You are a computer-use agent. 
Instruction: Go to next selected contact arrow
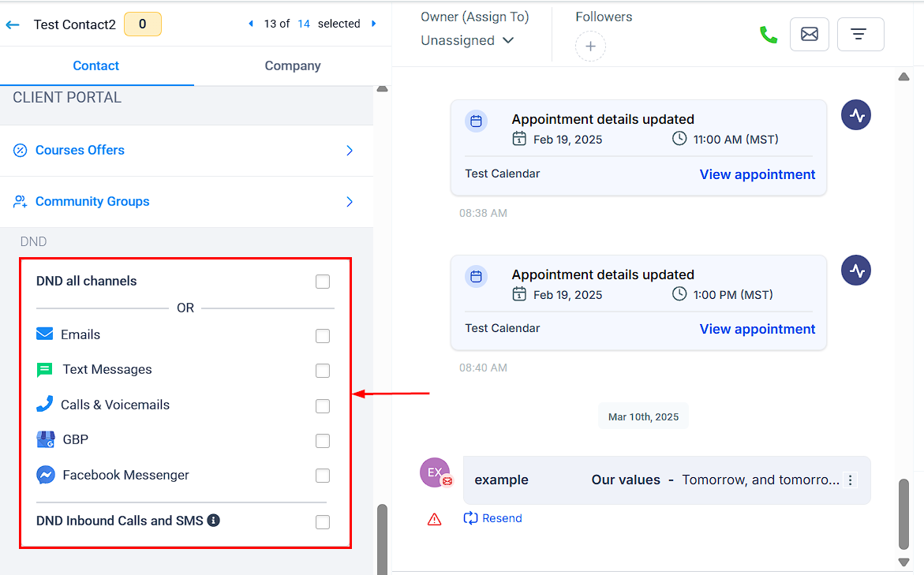click(x=373, y=24)
